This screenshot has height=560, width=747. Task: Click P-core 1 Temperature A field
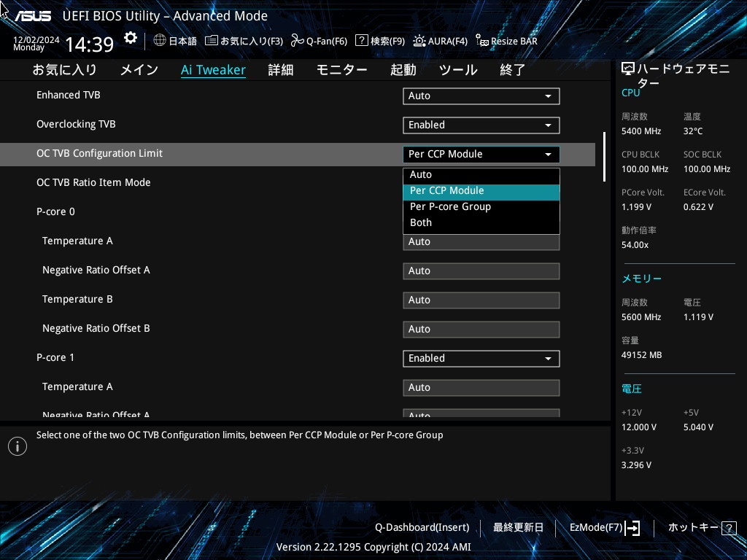[x=481, y=388]
